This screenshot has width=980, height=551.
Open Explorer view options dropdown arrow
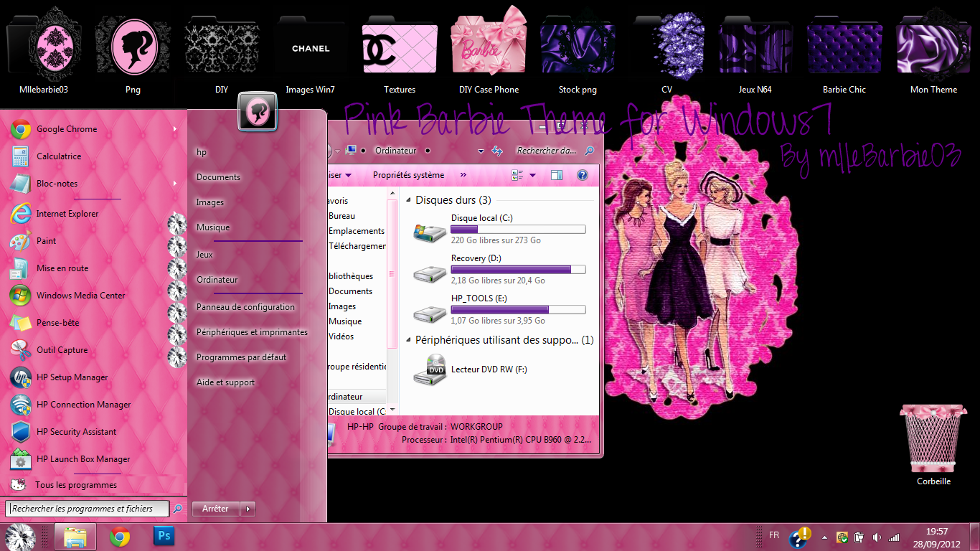tap(534, 175)
